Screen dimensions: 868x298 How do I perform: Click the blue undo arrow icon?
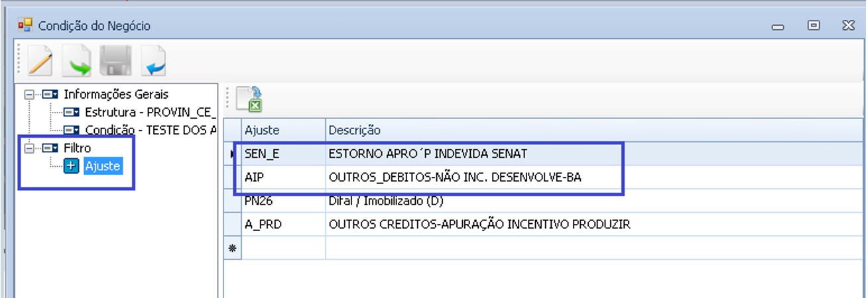point(153,61)
